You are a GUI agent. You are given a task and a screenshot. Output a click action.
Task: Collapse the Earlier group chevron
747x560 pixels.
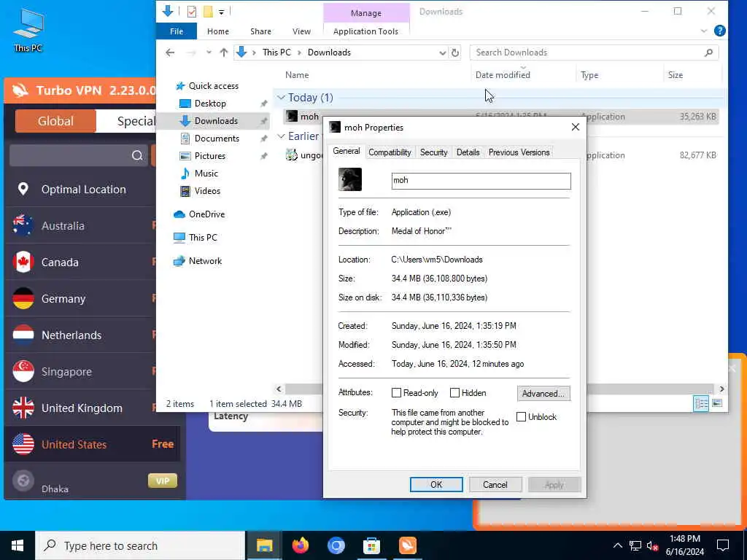281,136
